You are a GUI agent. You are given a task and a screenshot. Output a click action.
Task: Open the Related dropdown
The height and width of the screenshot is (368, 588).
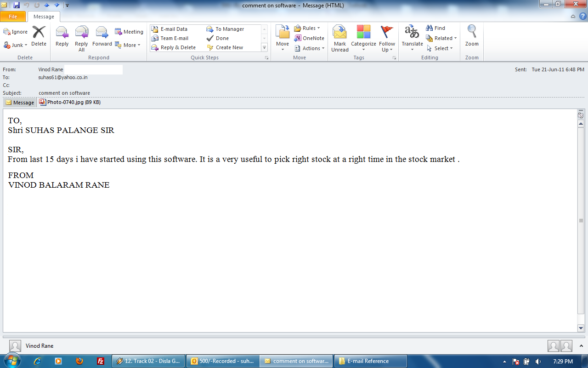coord(441,38)
